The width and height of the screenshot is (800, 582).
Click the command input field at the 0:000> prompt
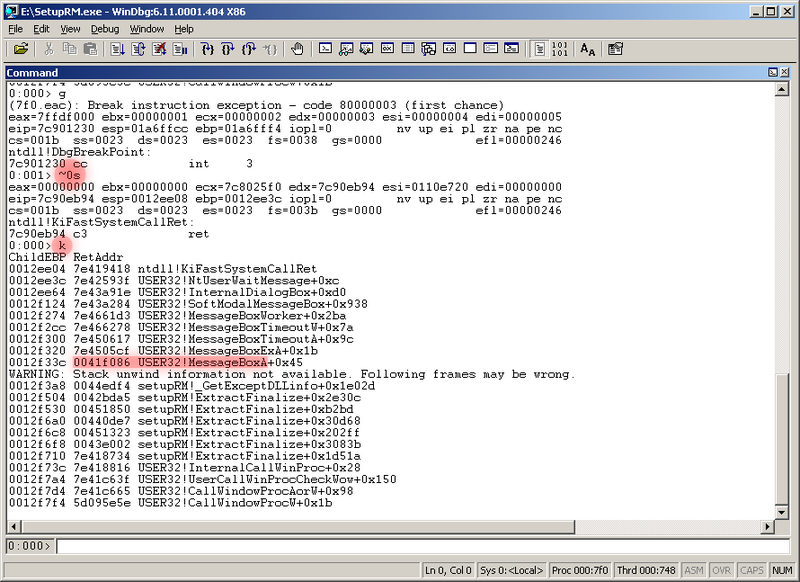click(x=423, y=546)
